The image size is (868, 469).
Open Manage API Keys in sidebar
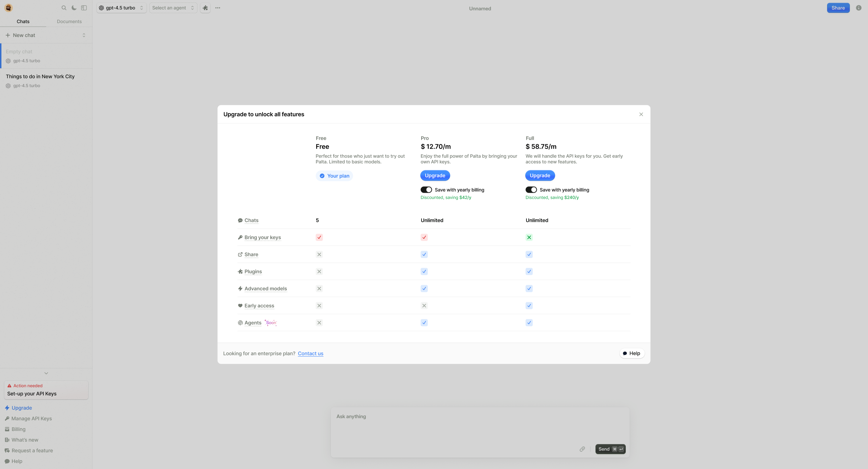pos(28,419)
